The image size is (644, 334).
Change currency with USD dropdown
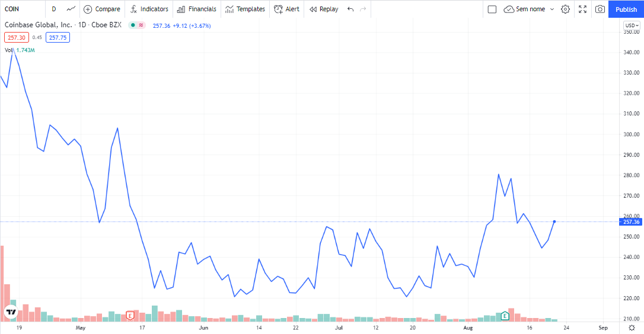point(632,25)
